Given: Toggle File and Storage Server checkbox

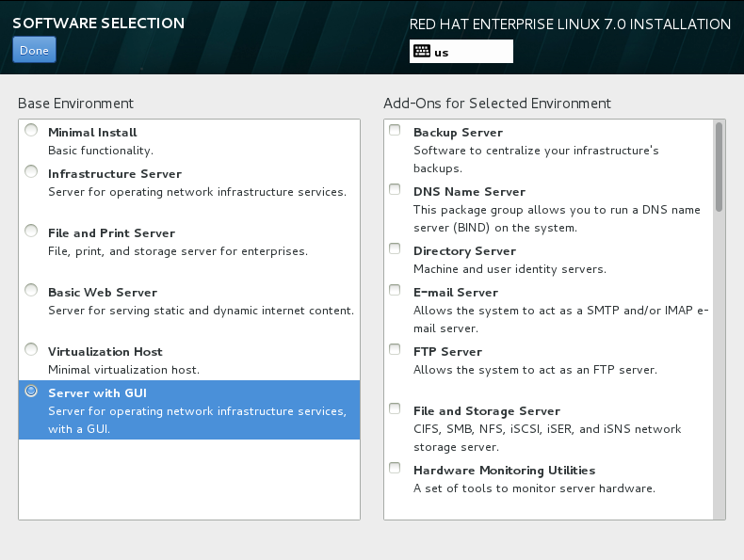Looking at the screenshot, I should [x=396, y=410].
